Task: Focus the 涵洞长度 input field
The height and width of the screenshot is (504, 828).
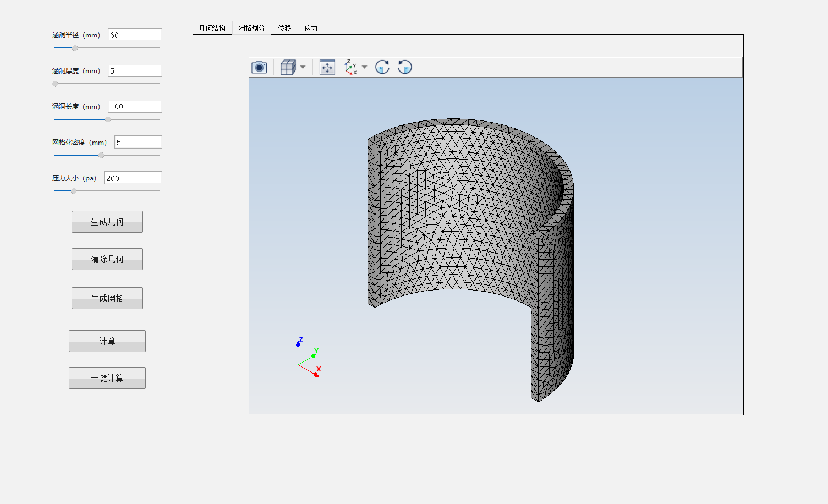Action: [x=135, y=106]
